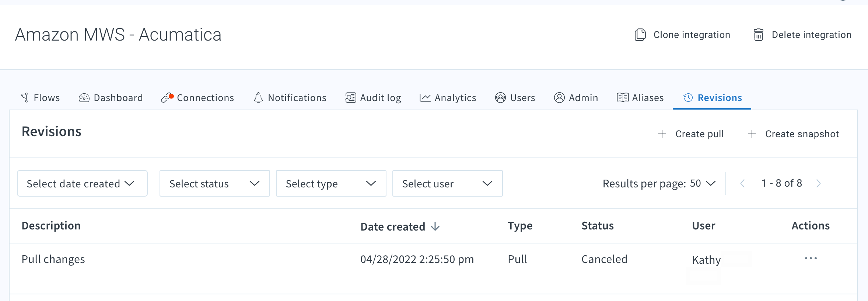The width and height of the screenshot is (868, 301).
Task: Open the Select status dropdown
Action: tap(215, 183)
